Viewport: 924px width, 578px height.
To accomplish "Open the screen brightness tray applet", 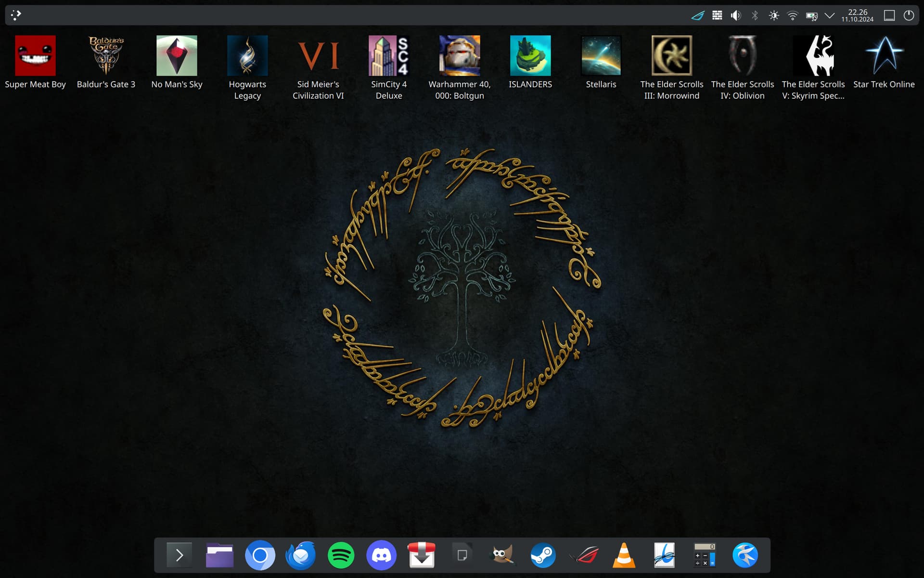I will (x=773, y=15).
